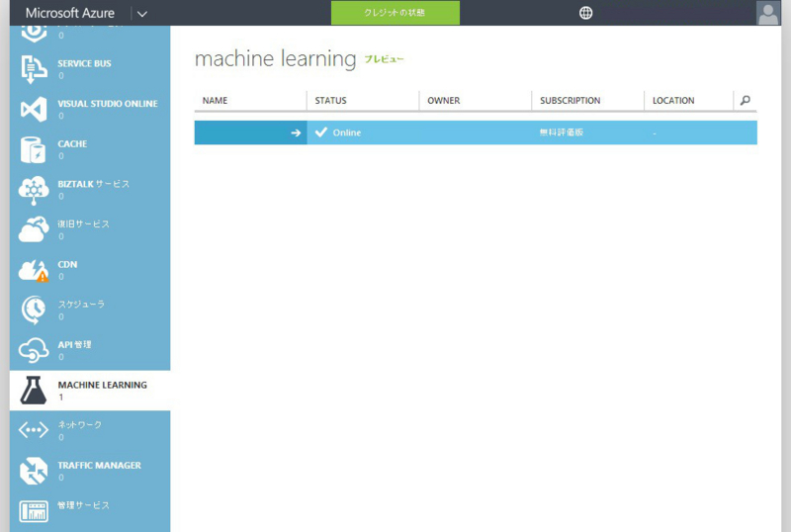The image size is (791, 532).
Task: Sort by the STATUS column header
Action: point(330,101)
